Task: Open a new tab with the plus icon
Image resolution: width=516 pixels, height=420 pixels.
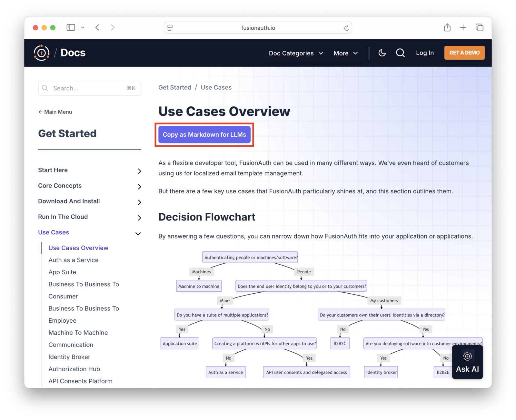Action: pos(463,27)
